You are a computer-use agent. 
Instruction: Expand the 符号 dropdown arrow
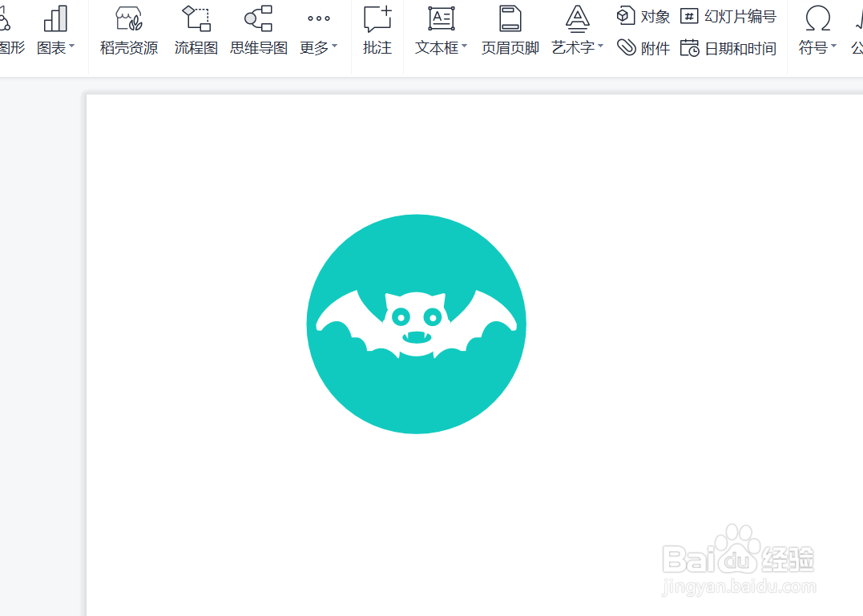(833, 46)
